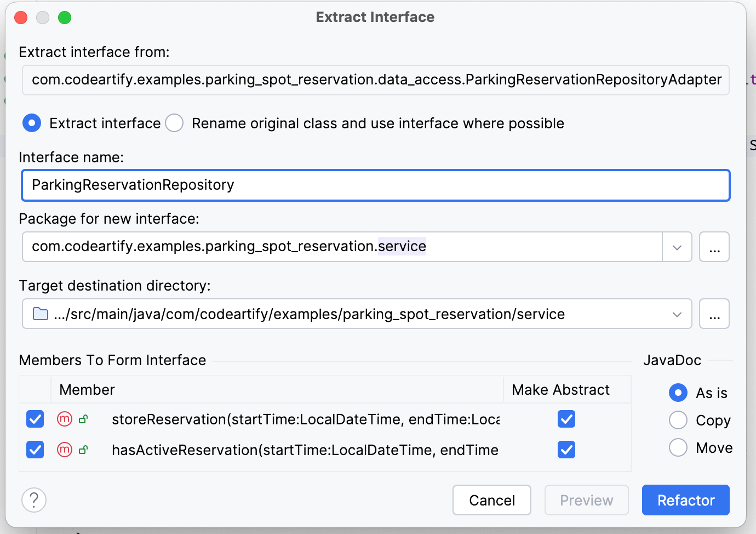756x534 pixels.
Task: Uncheck the hasActiveReservation member checkbox
Action: click(35, 450)
